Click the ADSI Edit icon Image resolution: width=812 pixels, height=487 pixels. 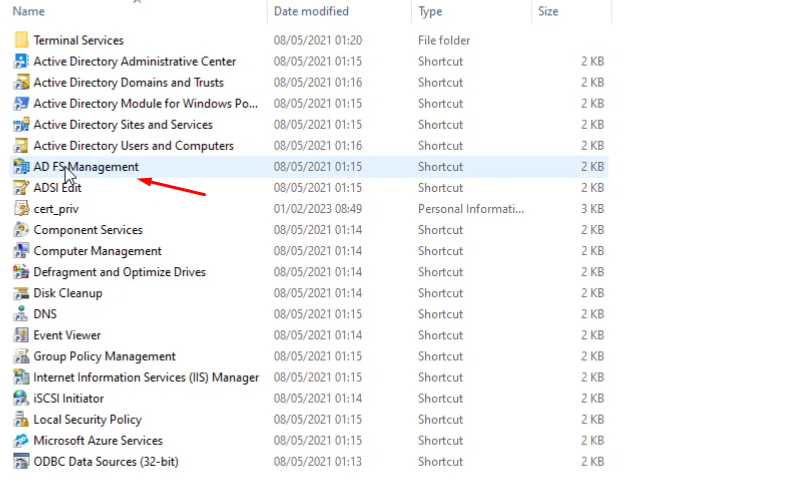click(x=21, y=188)
